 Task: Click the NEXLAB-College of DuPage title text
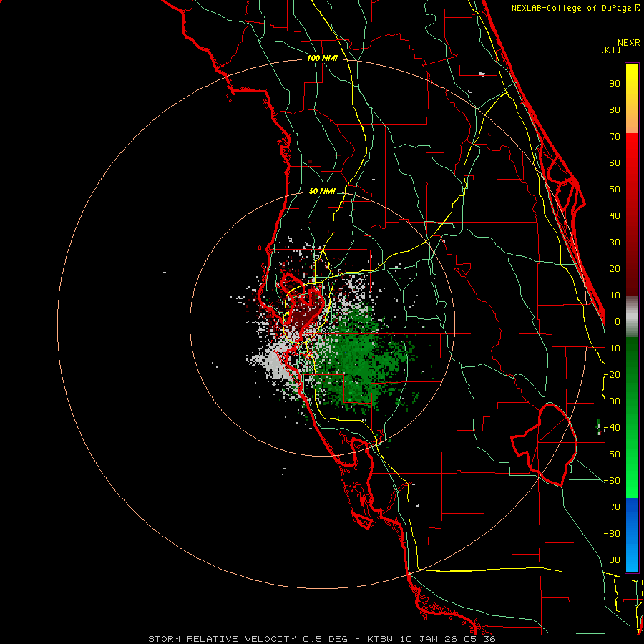pyautogui.click(x=575, y=8)
